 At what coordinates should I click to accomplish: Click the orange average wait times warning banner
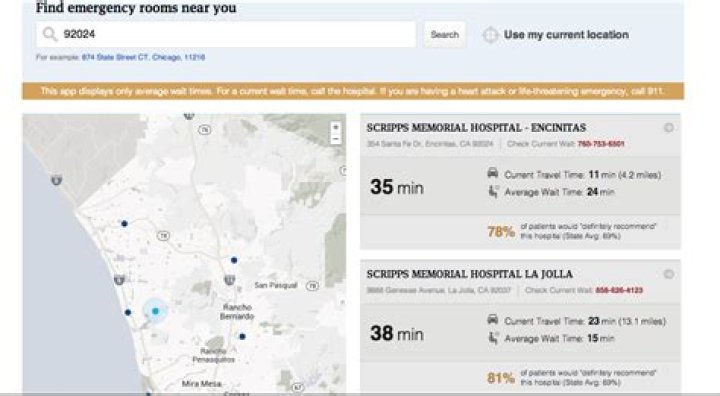click(353, 91)
